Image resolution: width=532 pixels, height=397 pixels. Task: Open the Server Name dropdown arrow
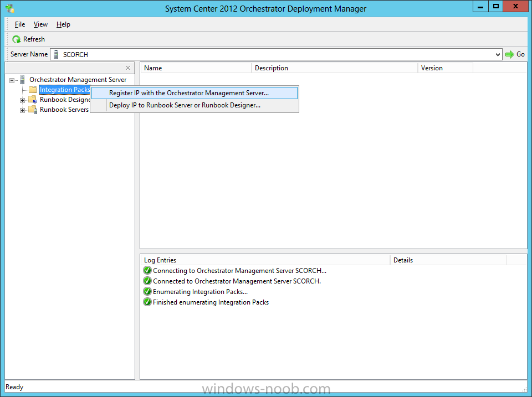(498, 54)
